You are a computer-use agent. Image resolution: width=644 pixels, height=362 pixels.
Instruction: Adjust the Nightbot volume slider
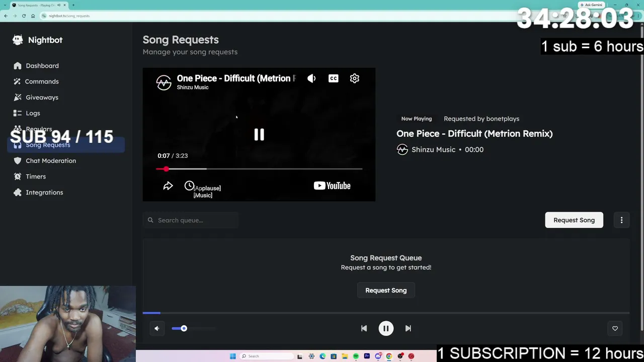(194, 328)
